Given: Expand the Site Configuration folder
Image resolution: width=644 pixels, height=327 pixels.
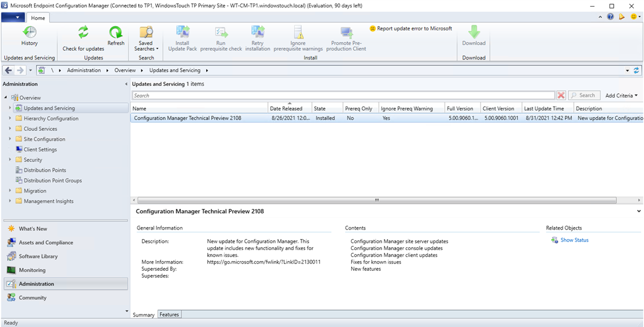Looking at the screenshot, I should click(x=10, y=139).
